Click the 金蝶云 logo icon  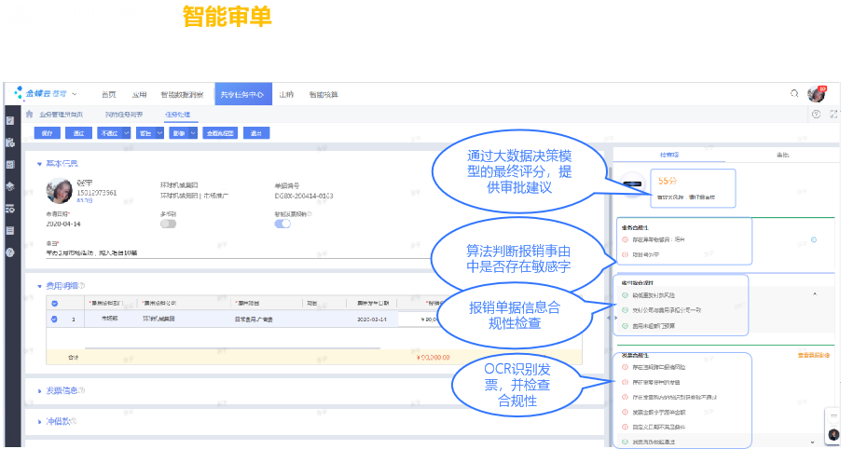click(19, 93)
